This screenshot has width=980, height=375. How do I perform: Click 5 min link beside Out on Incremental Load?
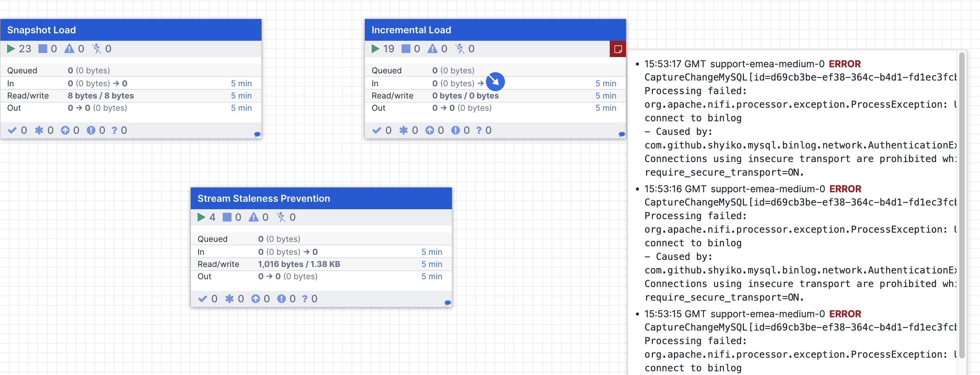click(606, 108)
